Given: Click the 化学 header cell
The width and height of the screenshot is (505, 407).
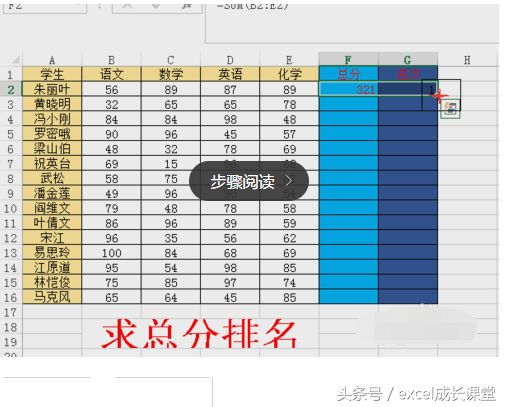Looking at the screenshot, I should (289, 74).
